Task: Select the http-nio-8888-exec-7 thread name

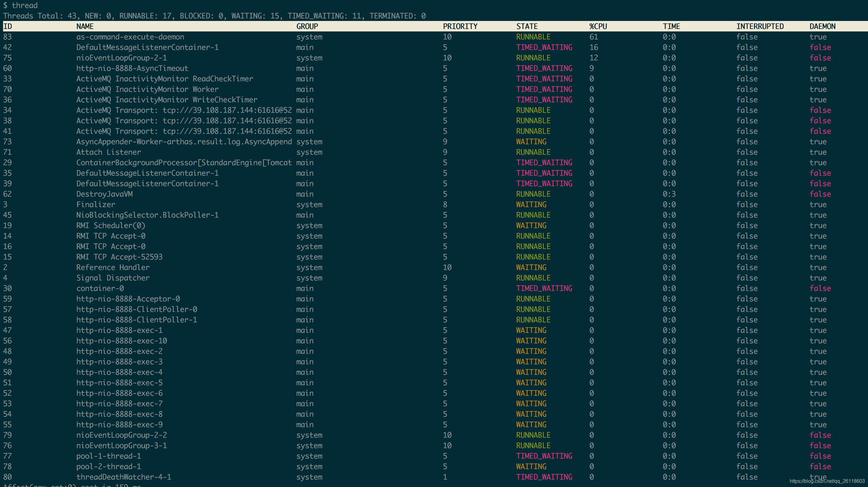Action: point(119,403)
